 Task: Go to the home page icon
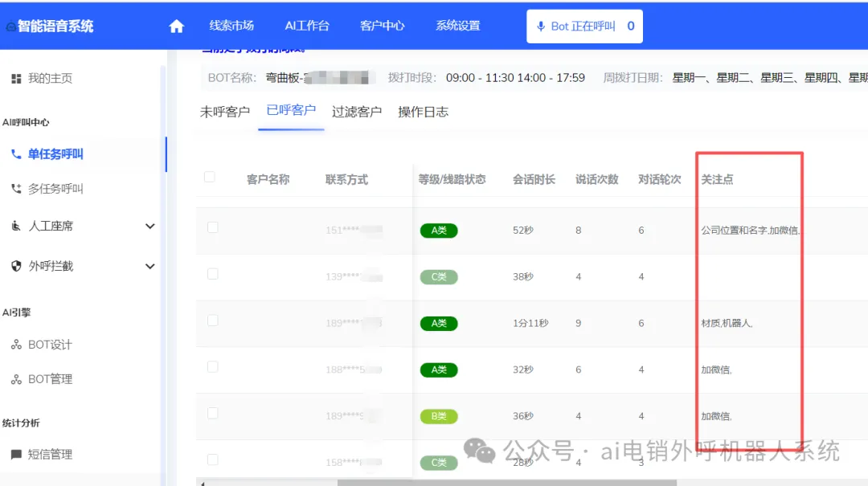[x=176, y=26]
